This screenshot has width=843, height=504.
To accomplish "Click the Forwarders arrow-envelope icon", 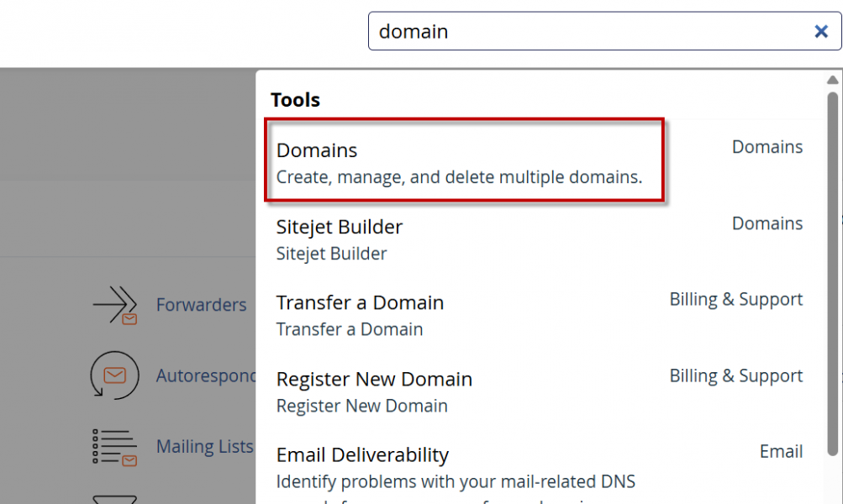I will [115, 305].
